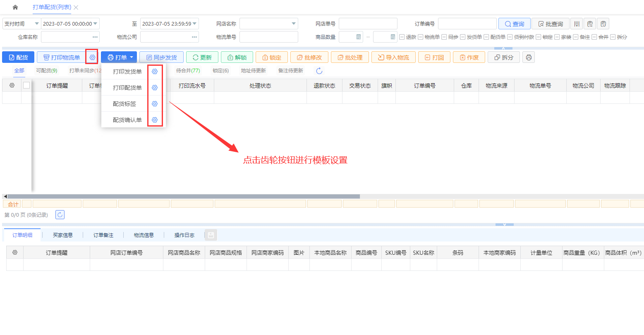Refresh the pagination record count

point(60,215)
